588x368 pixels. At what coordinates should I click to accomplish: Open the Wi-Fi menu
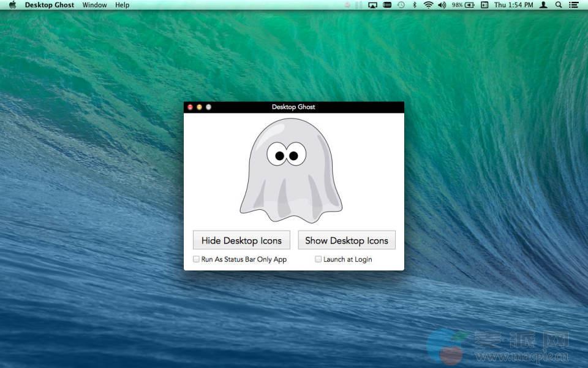(x=428, y=5)
